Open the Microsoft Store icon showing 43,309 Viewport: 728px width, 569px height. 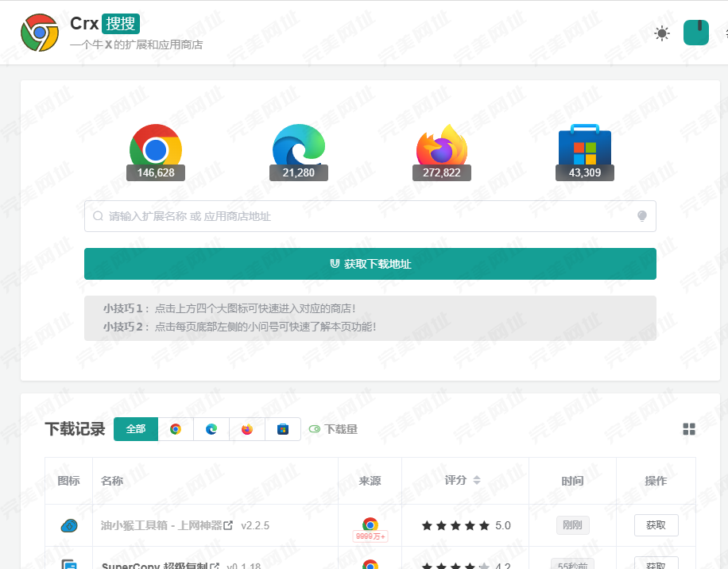pyautogui.click(x=584, y=151)
